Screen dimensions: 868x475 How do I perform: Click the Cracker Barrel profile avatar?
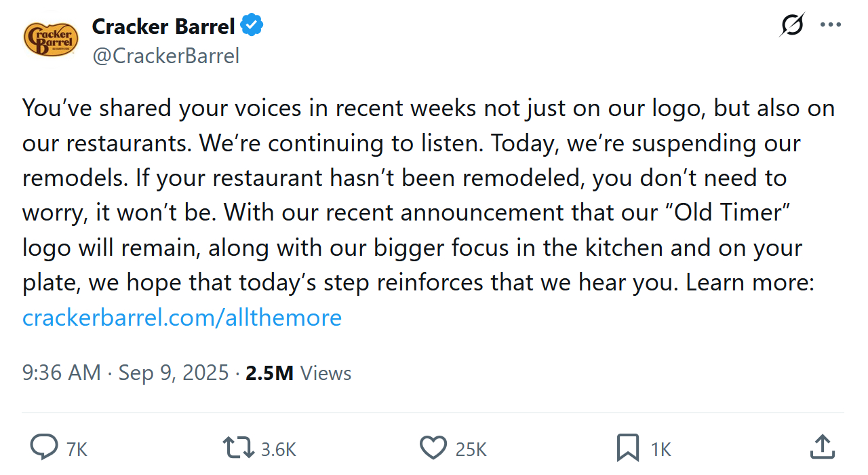click(50, 39)
